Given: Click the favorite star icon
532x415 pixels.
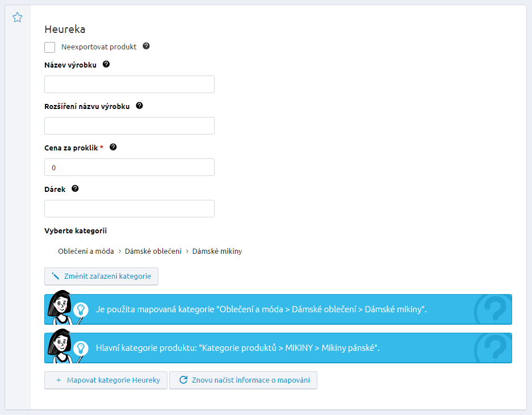Looking at the screenshot, I should pyautogui.click(x=17, y=17).
